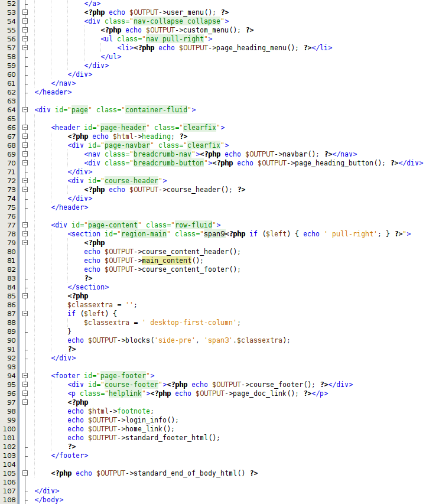Collapse the div id="page" fold at line 64
426x504 pixels.
25,110
